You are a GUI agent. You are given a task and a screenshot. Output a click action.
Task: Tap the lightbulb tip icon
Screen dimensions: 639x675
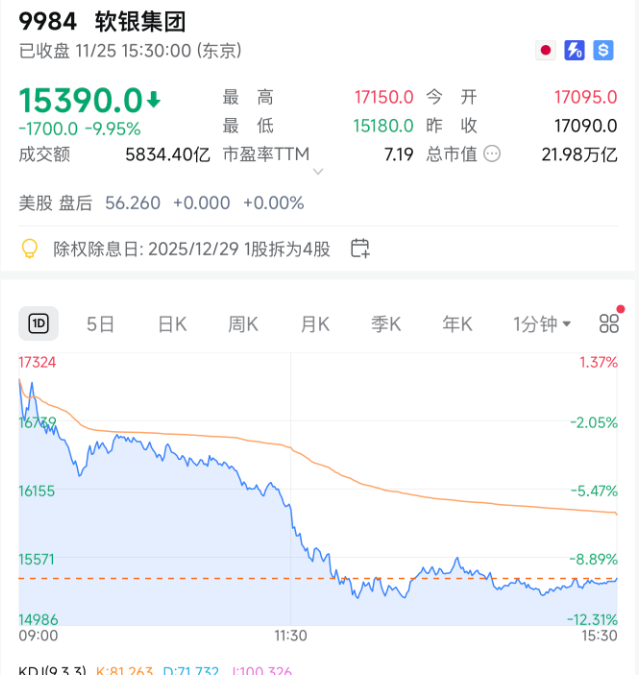(x=30, y=248)
